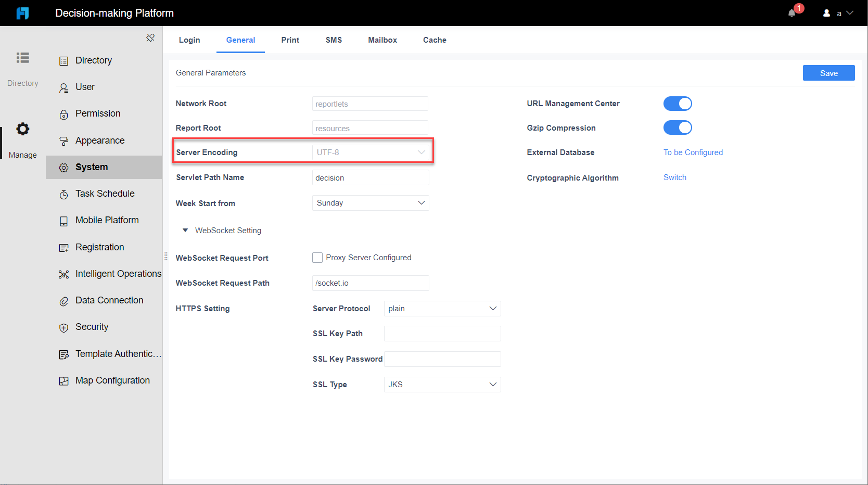Open Directory in the side menu
Image resolution: width=868 pixels, height=485 pixels.
[94, 60]
